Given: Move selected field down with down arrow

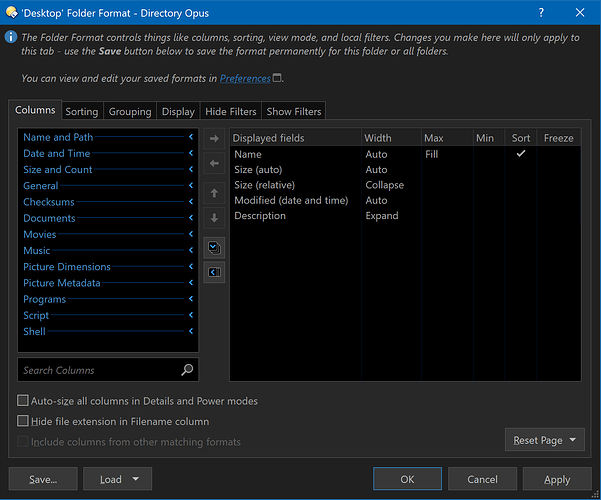Looking at the screenshot, I should pyautogui.click(x=214, y=218).
